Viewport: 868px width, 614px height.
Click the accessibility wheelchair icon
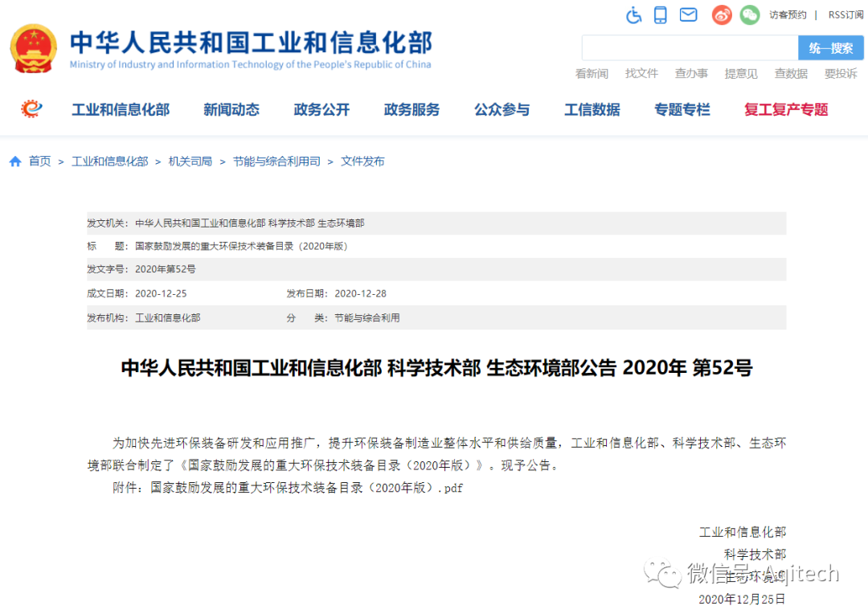[633, 14]
